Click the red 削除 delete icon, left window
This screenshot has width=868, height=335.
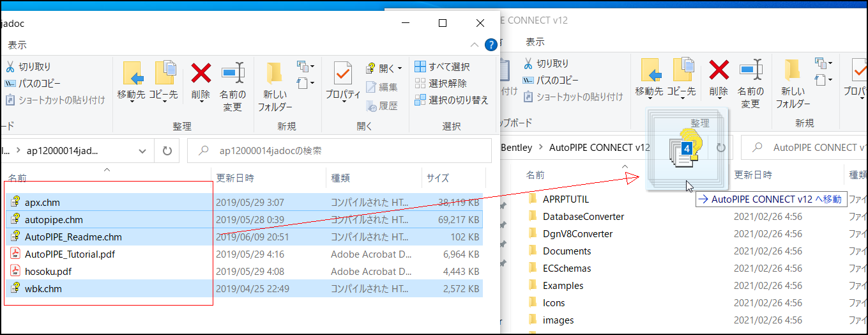click(201, 73)
